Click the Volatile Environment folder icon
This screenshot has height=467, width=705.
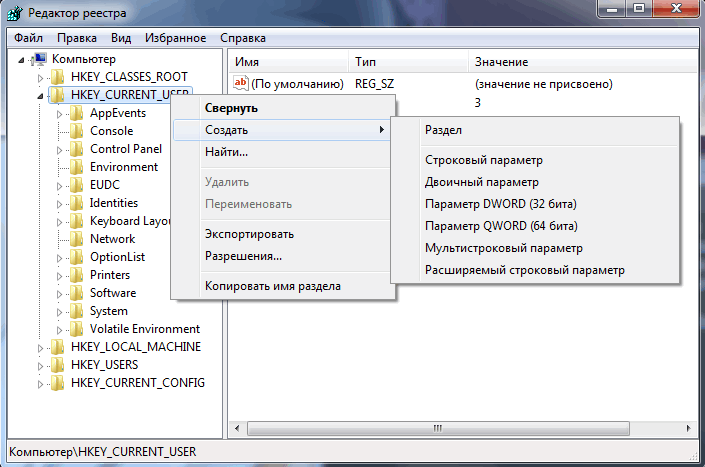click(77, 329)
